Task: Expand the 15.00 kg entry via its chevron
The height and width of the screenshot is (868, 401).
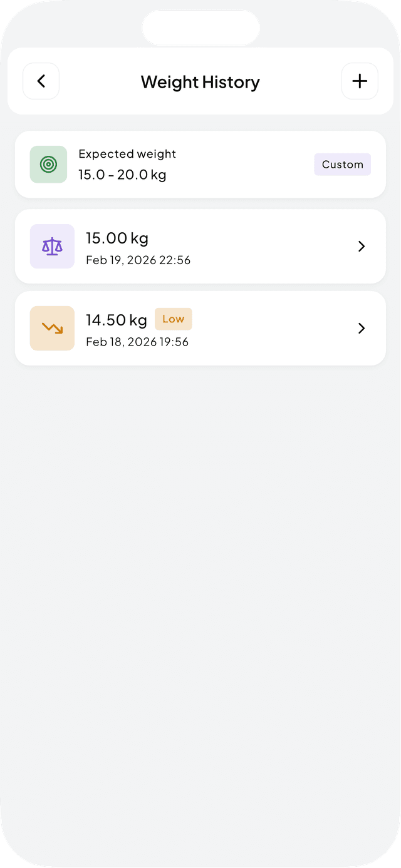Action: [361, 246]
